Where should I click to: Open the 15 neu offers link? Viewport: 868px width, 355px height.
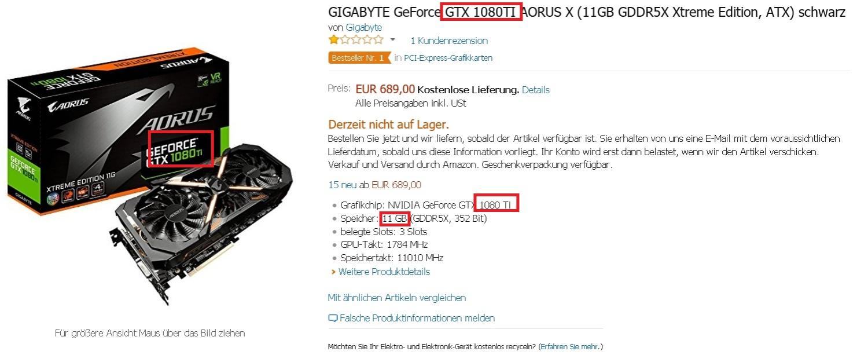(x=341, y=185)
